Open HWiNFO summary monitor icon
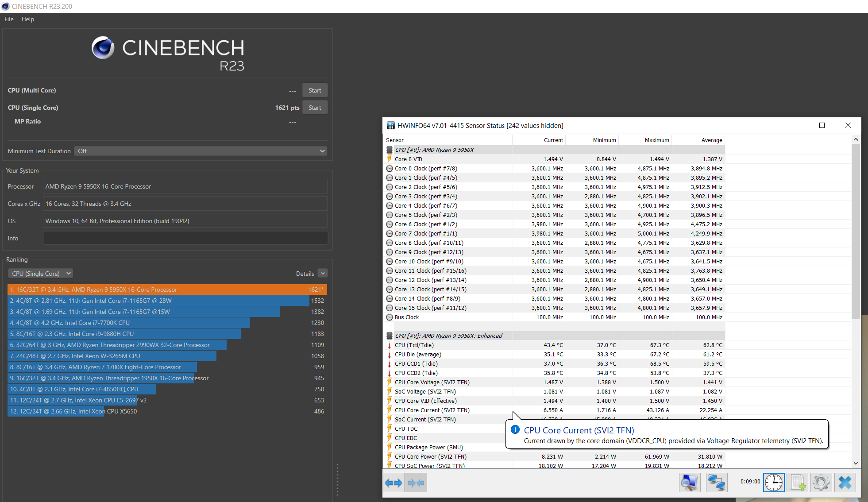 (x=689, y=483)
